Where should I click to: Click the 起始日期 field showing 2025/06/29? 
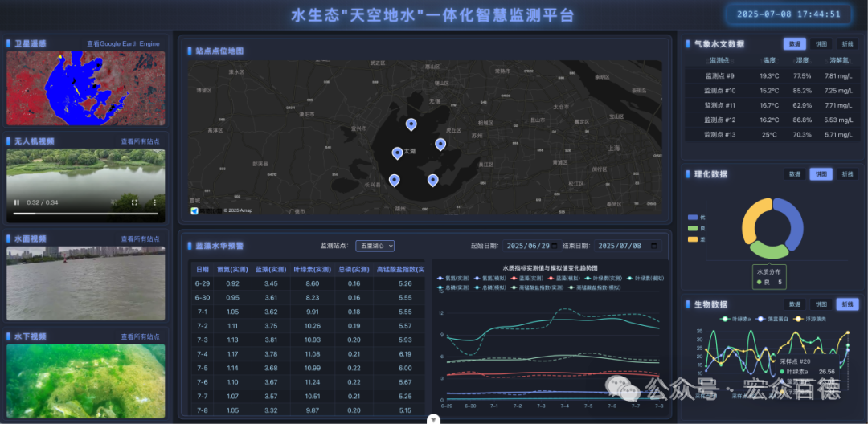(533, 246)
